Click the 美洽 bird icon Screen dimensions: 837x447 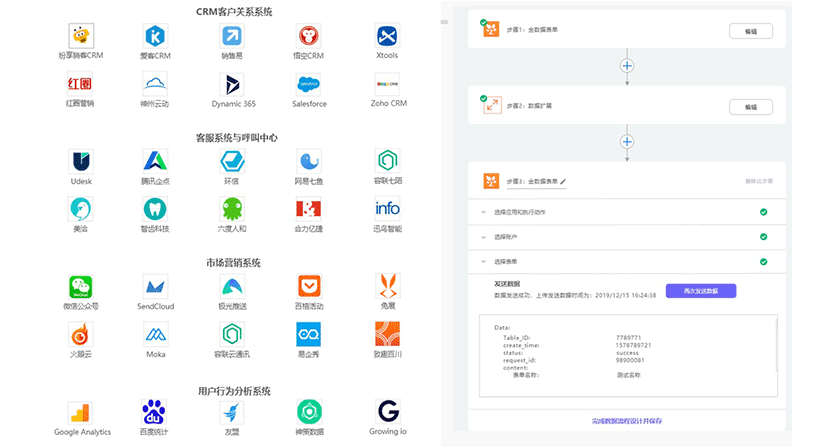81,209
